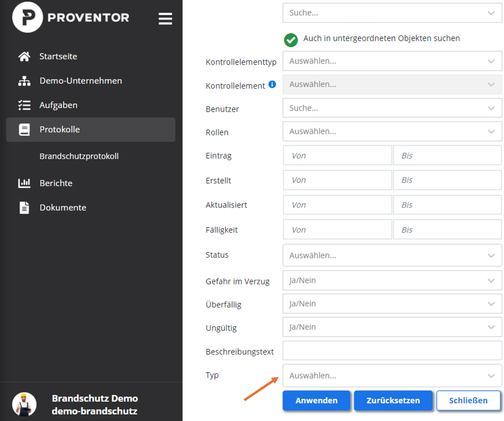Toggle the hamburger menu icon
The width and height of the screenshot is (504, 421).
(x=165, y=18)
